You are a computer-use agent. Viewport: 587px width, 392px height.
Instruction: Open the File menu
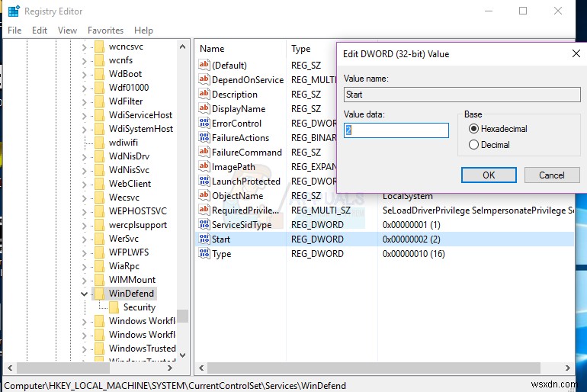tap(14, 31)
